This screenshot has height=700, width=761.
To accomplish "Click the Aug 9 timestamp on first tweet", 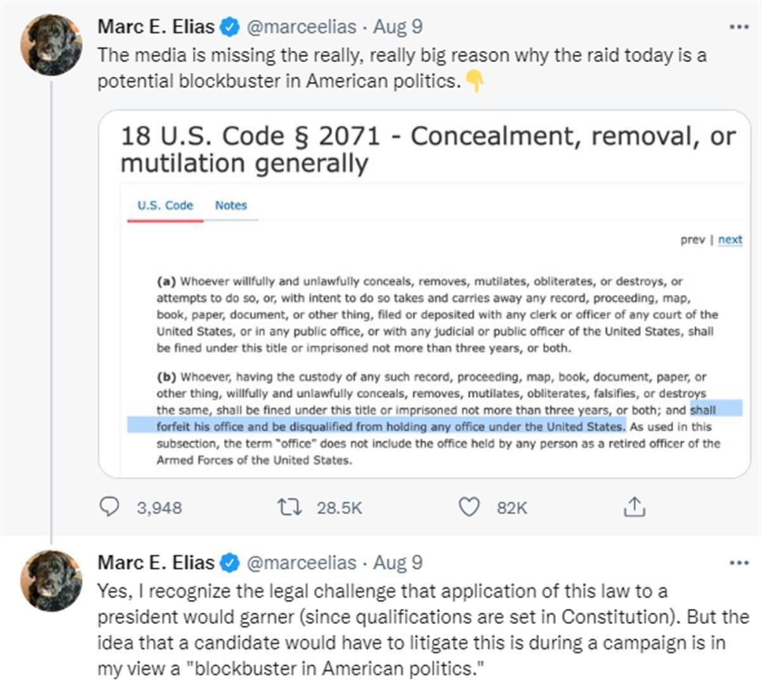I will (398, 27).
